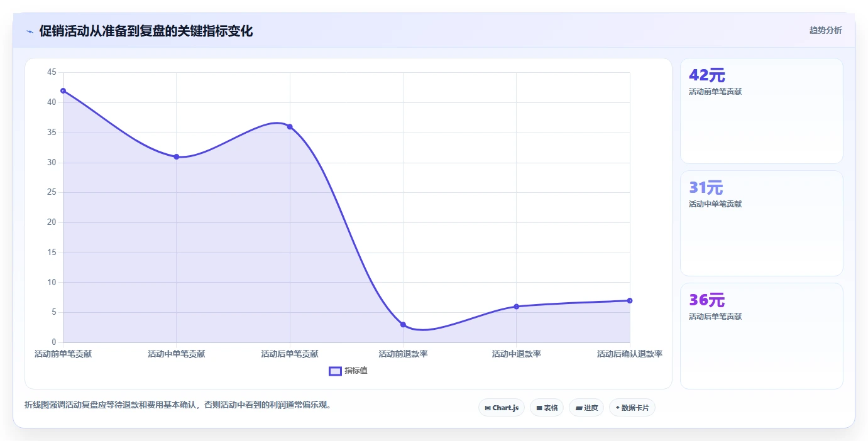The height and width of the screenshot is (441, 868).
Task: Click the footnote text starting with 折线图强调
Action: (178, 405)
